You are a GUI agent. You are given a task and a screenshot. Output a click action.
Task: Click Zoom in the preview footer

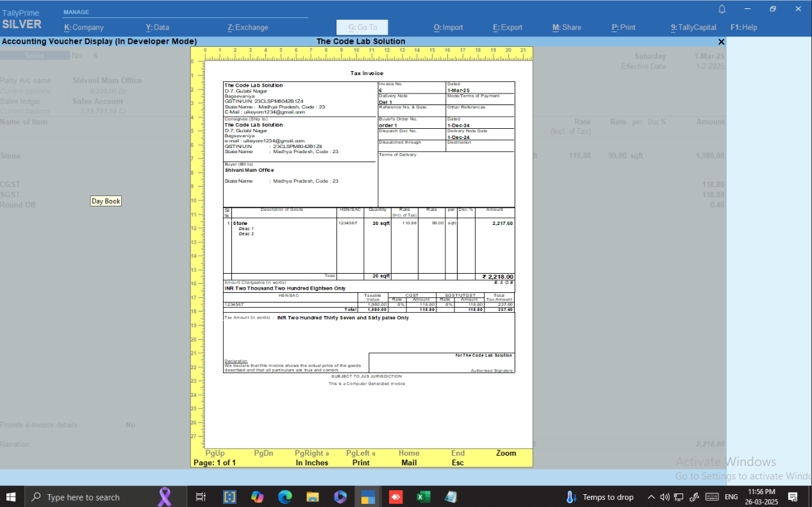click(x=506, y=453)
